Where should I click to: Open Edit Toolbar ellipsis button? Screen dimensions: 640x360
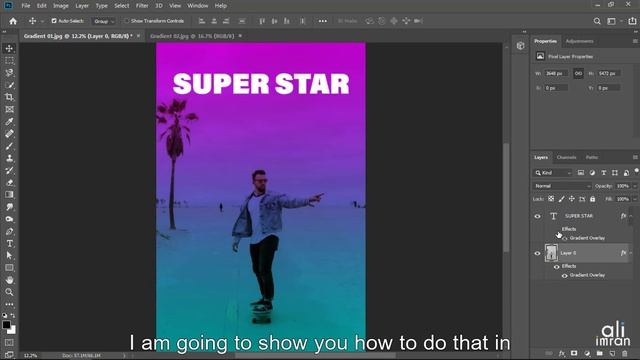coord(9,304)
